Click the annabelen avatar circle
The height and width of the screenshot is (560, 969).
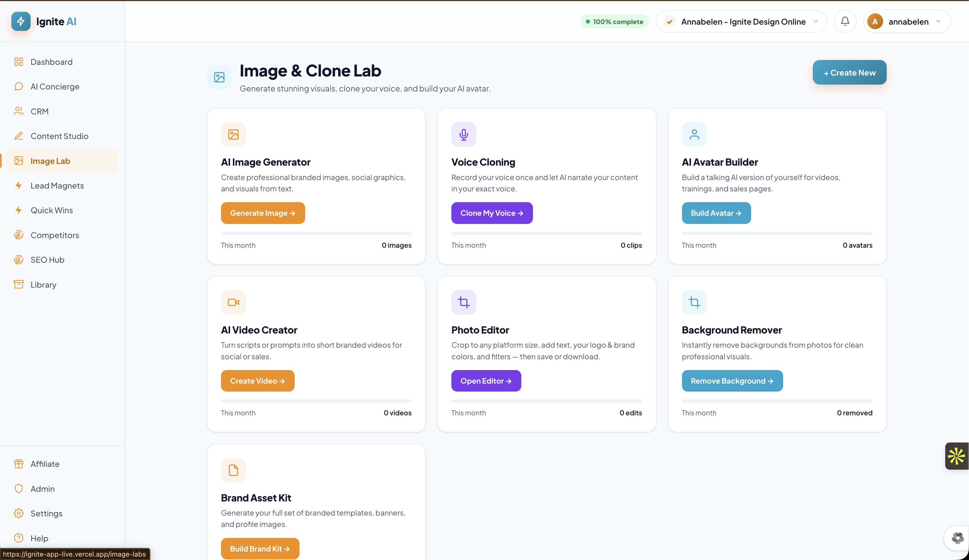(x=875, y=22)
